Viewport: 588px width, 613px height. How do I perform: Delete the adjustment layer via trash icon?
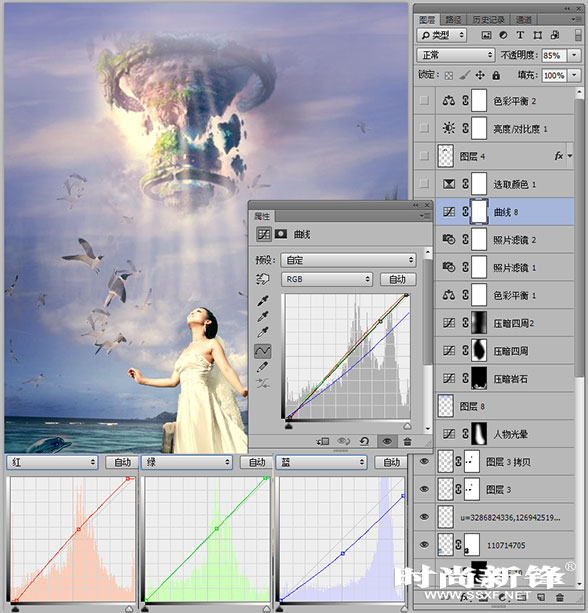click(407, 441)
